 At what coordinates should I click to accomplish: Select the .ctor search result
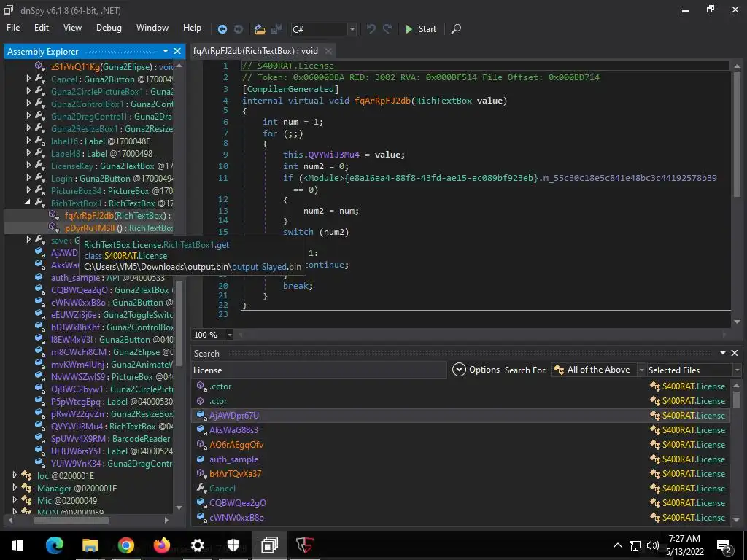[x=460, y=401]
